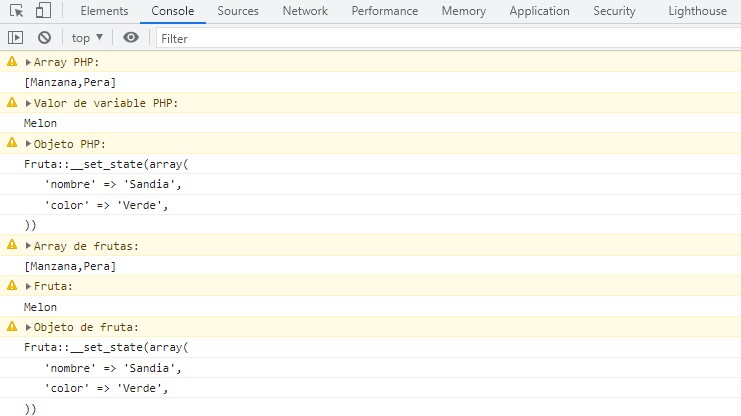The width and height of the screenshot is (741, 416).
Task: Switch to the Elements tab
Action: pos(104,11)
